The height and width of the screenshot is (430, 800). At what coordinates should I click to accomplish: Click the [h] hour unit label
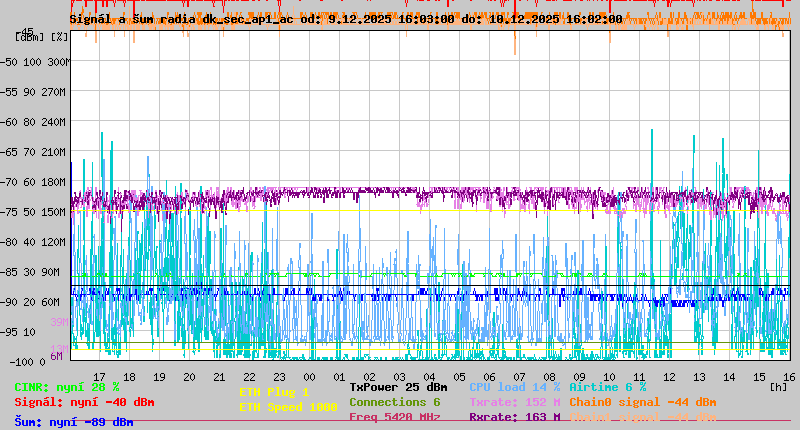pyautogui.click(x=778, y=387)
